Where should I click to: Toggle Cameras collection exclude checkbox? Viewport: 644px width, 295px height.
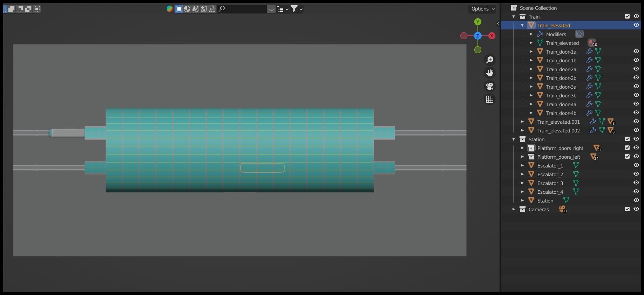(628, 209)
